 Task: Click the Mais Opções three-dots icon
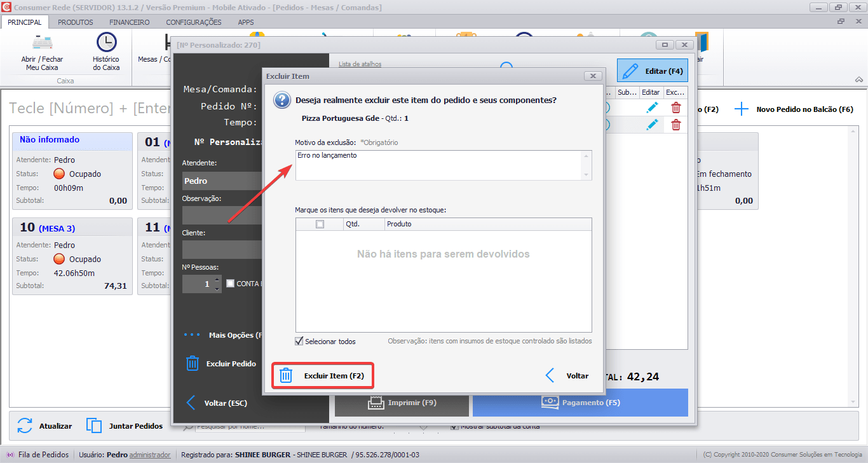tap(192, 335)
